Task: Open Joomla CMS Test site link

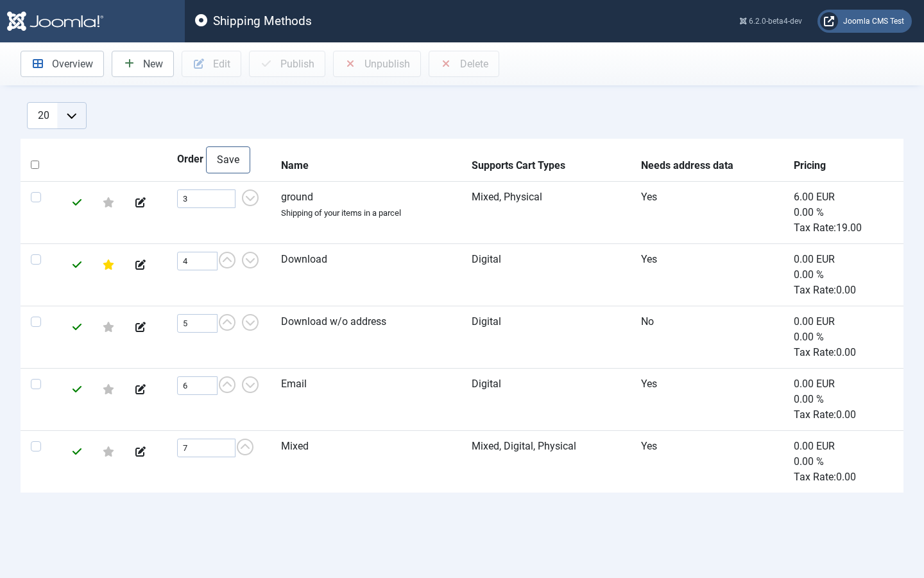Action: coord(864,21)
